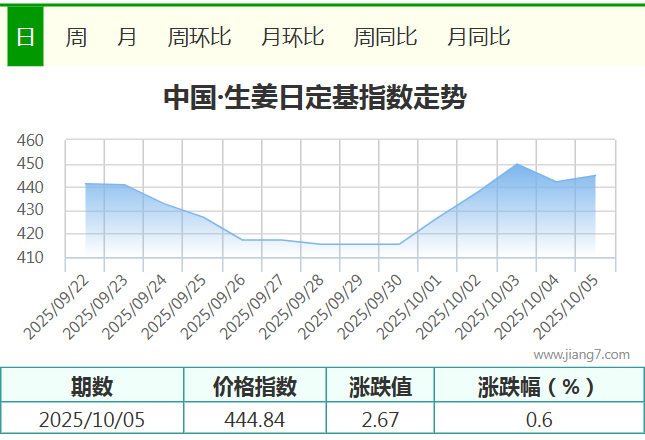Switch to the 周环比 tab
Image resolution: width=645 pixels, height=440 pixels.
[199, 37]
